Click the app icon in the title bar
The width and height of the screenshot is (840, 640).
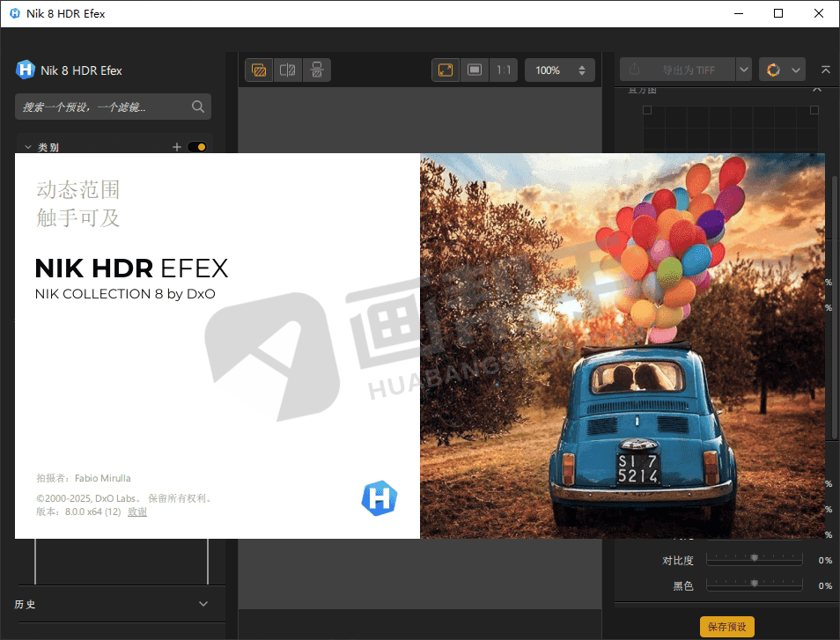click(15, 13)
